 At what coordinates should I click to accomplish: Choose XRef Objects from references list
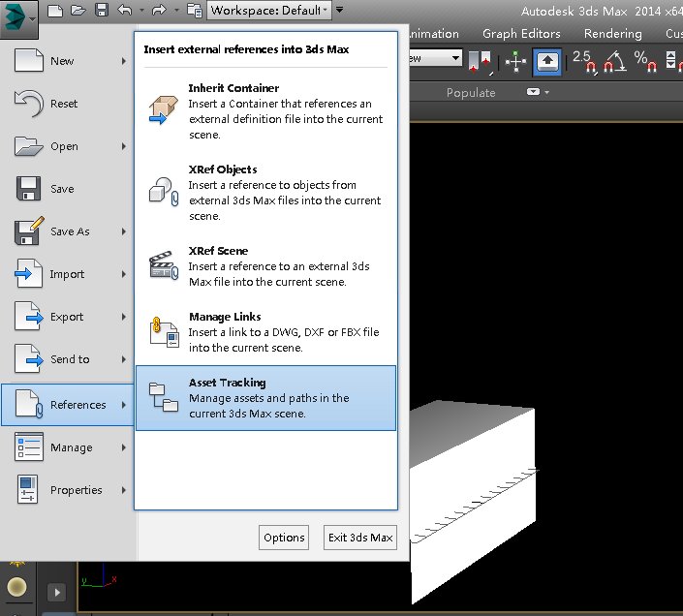tap(265, 193)
